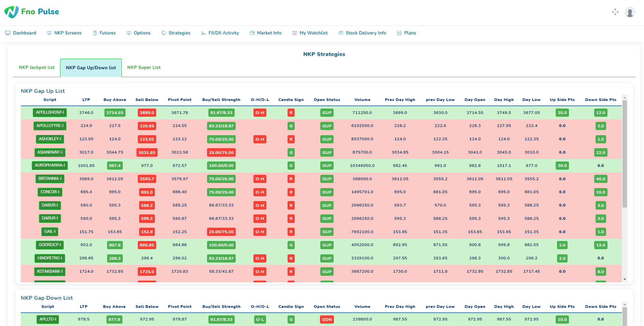Click Down Side Pts 40.0 for BRITANNIA-I
Viewport: 644px width, 326px height.
click(x=601, y=179)
